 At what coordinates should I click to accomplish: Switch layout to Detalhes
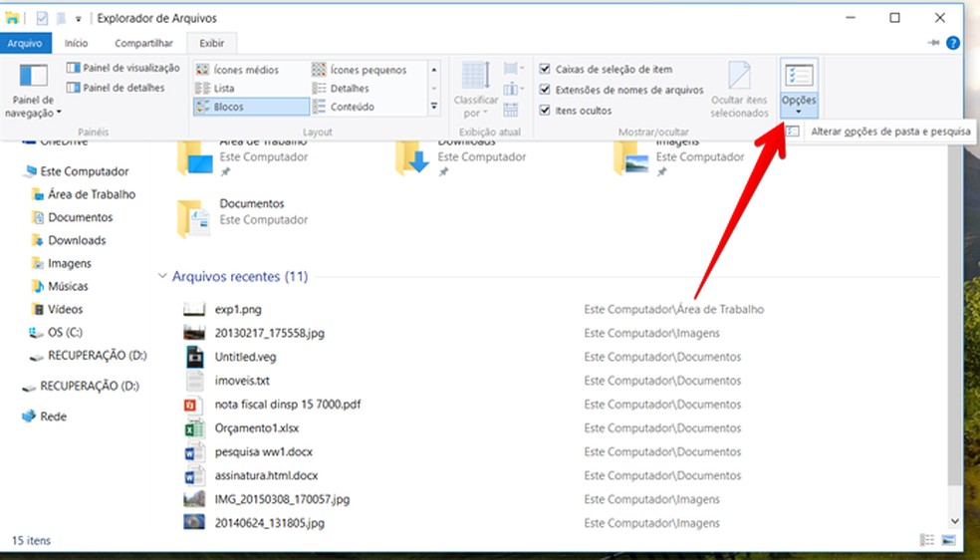[x=341, y=88]
